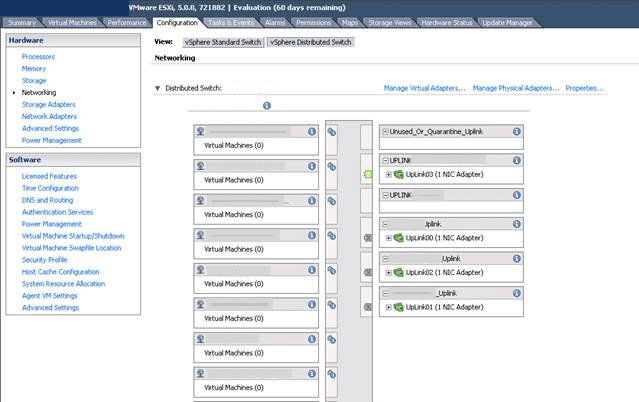The height and width of the screenshot is (402, 639).
Task: Switch to the Summary tab
Action: (x=22, y=23)
